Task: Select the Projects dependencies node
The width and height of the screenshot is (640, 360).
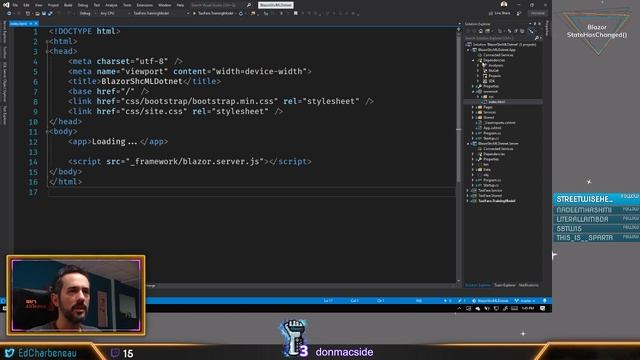Action: 495,76
